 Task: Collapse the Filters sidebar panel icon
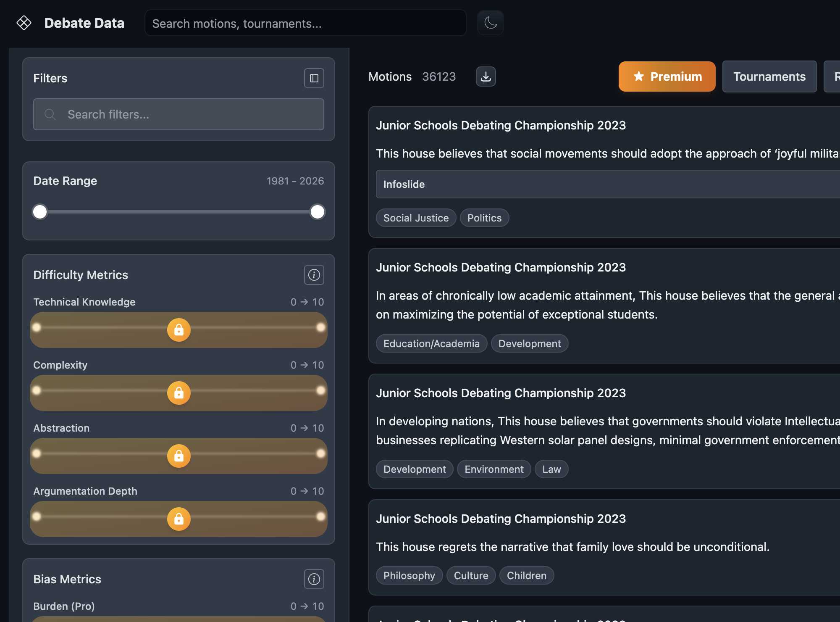point(314,78)
